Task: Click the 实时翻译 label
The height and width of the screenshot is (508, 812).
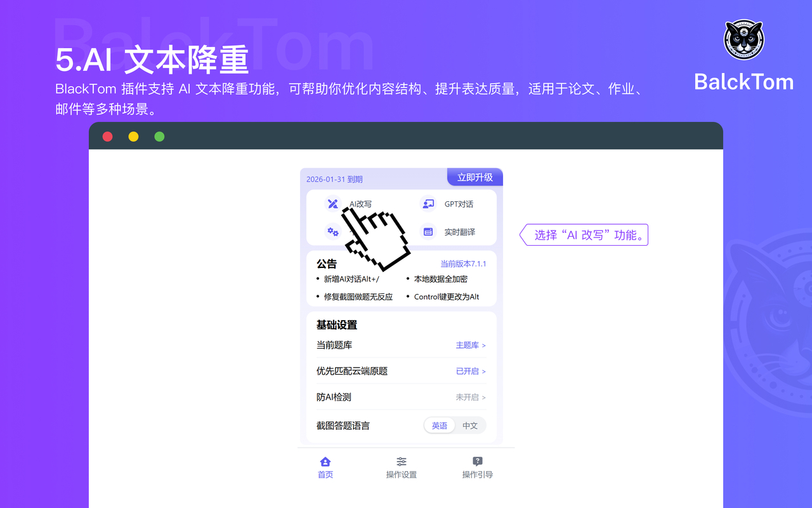Action: (x=460, y=232)
